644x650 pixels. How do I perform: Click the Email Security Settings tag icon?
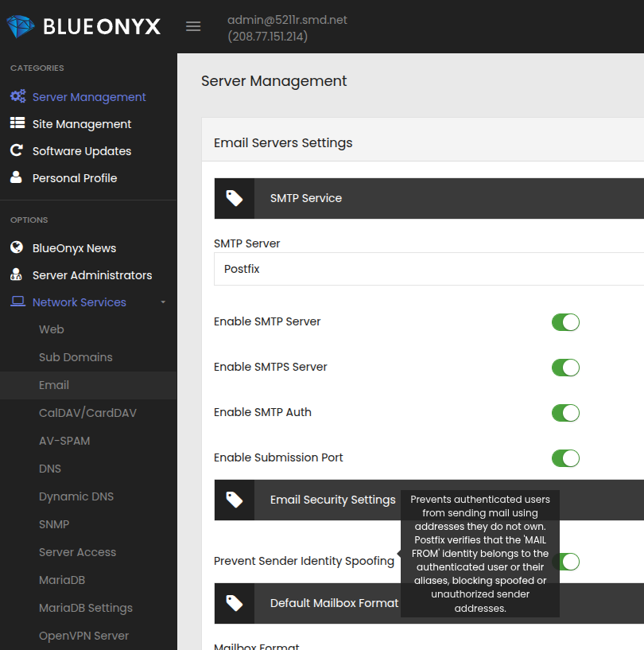(x=235, y=500)
